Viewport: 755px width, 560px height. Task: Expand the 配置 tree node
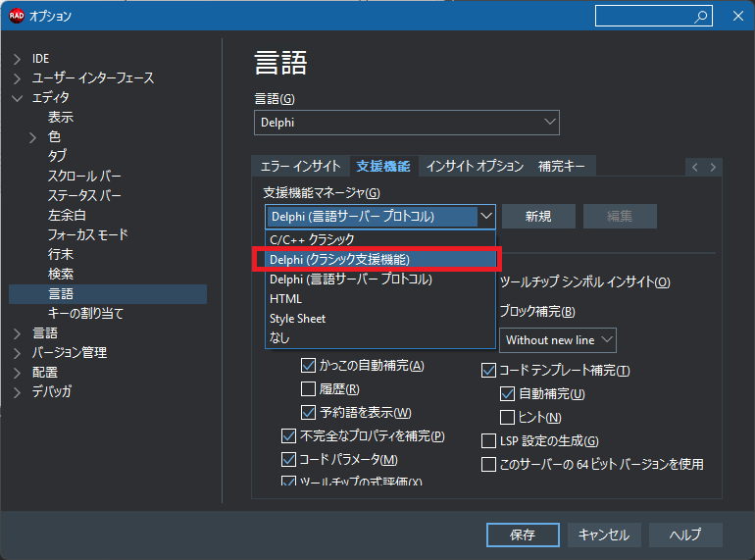(17, 373)
